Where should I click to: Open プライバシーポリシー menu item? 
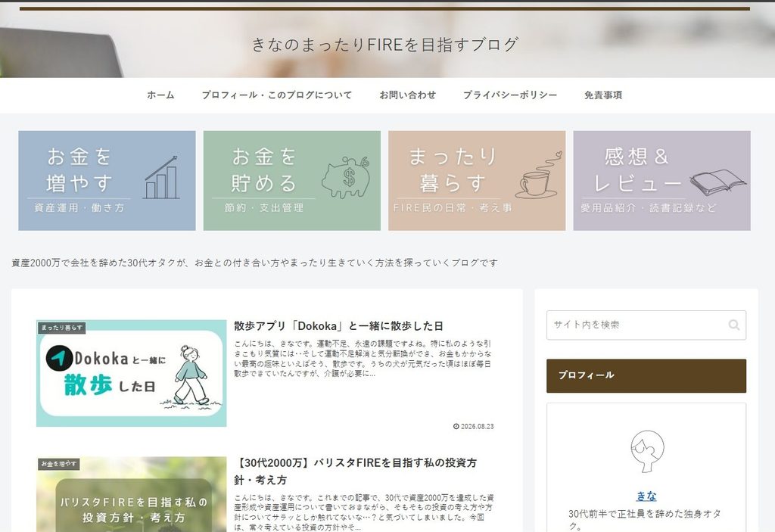click(x=510, y=95)
